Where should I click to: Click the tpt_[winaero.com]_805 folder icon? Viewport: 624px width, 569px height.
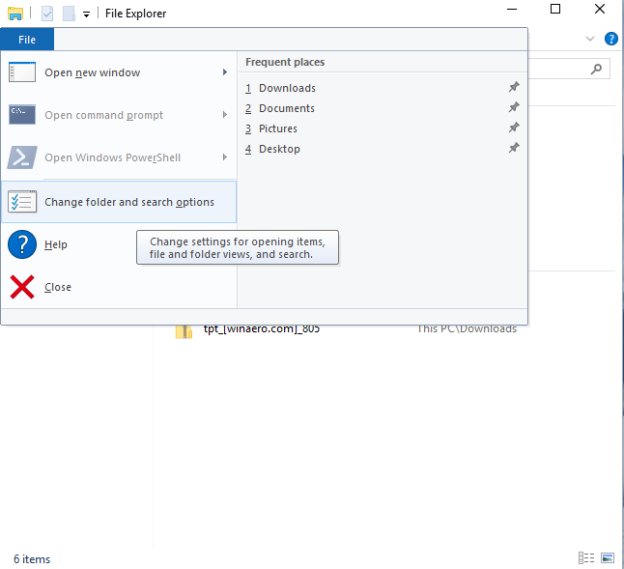pyautogui.click(x=184, y=331)
